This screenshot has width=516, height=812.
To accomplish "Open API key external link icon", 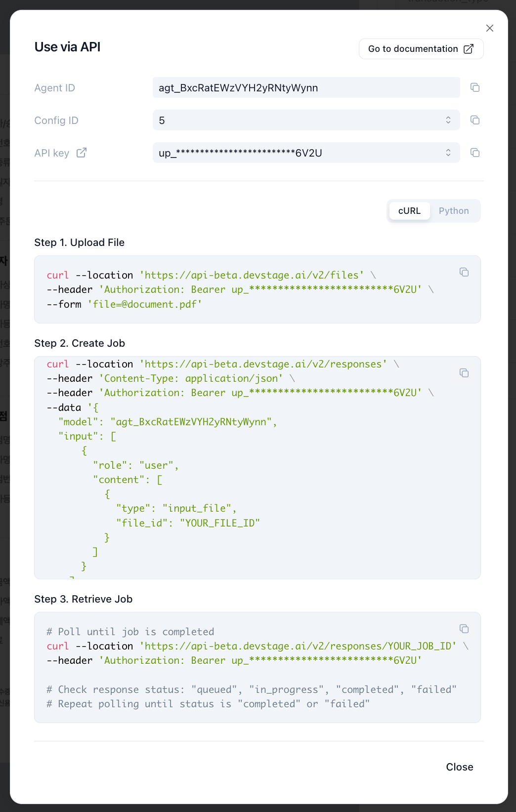I will tap(82, 153).
